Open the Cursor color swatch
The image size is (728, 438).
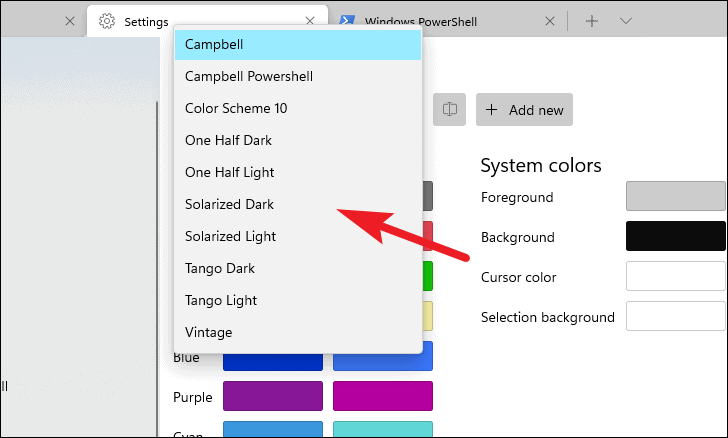pos(676,276)
